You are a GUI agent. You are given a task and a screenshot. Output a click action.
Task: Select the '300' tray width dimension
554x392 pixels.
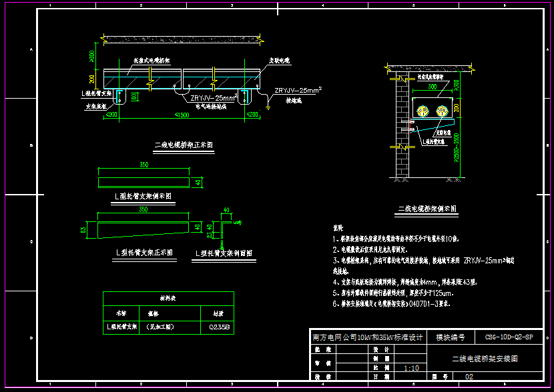point(432,87)
